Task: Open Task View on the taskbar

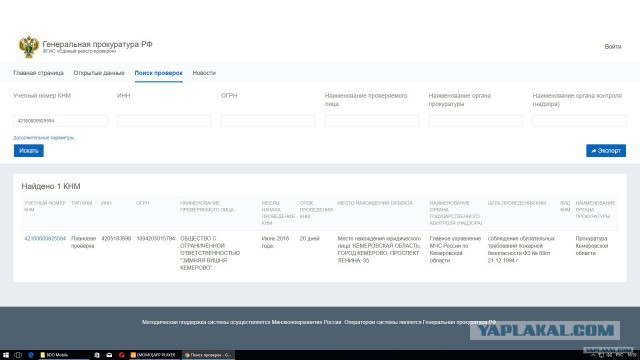Action: [x=18, y=355]
